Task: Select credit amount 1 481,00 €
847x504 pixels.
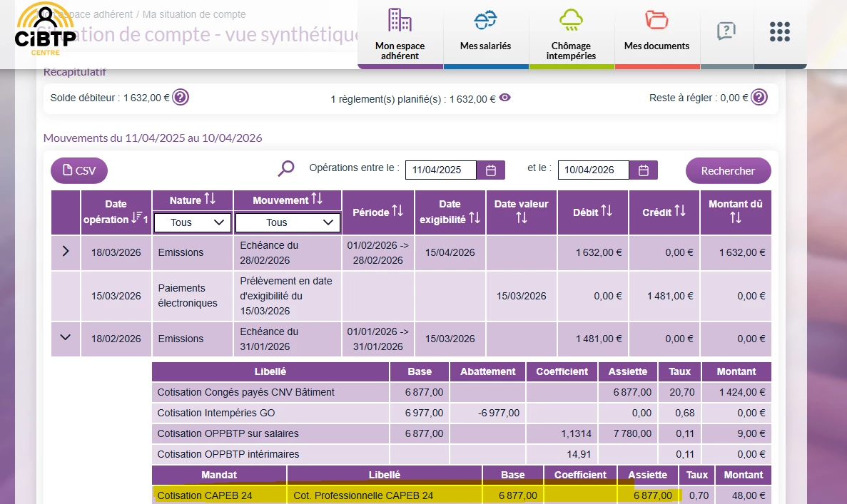Action: tap(670, 297)
